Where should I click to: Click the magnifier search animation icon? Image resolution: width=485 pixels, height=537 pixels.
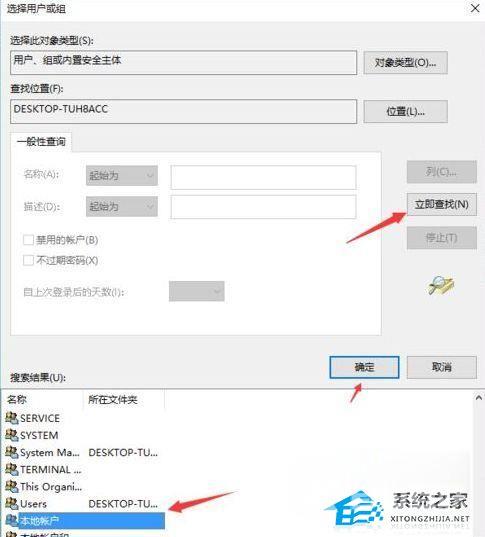[x=441, y=285]
